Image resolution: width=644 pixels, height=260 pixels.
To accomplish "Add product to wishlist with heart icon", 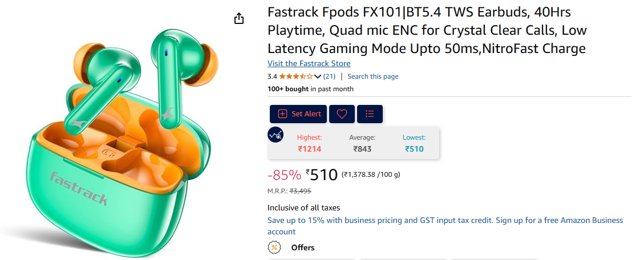I will coord(342,114).
